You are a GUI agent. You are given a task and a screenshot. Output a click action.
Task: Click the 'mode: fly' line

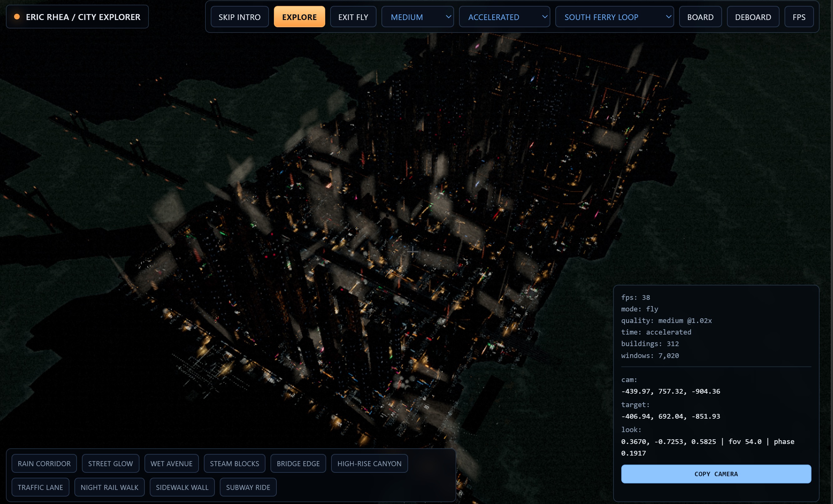pos(640,309)
